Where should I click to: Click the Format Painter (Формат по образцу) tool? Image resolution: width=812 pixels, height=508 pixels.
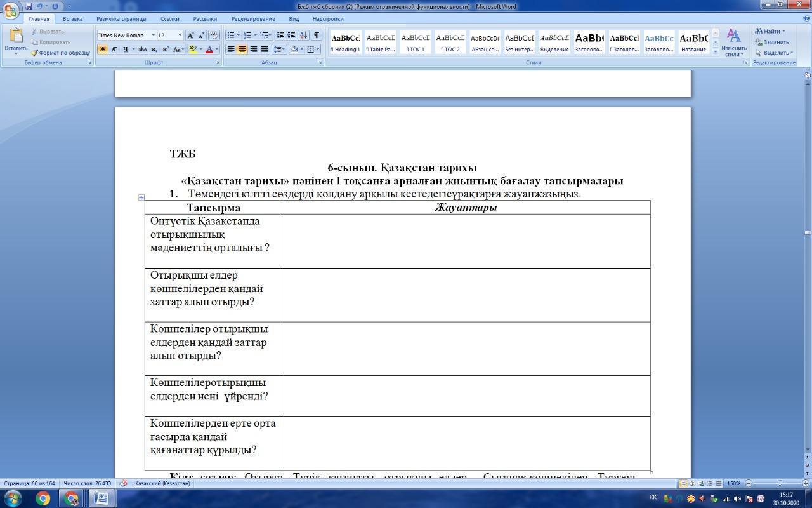[60, 53]
